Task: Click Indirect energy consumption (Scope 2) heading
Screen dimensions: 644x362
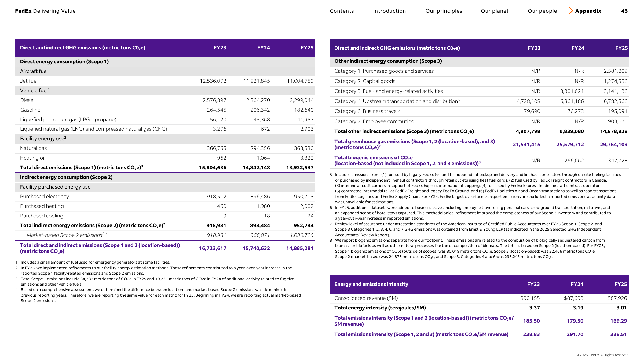Action: [x=66, y=177]
